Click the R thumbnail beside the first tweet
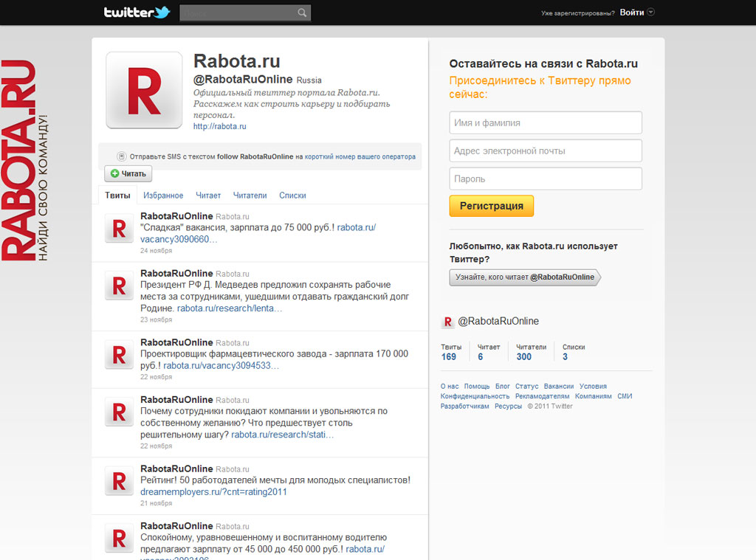This screenshot has height=560, width=756. point(118,228)
